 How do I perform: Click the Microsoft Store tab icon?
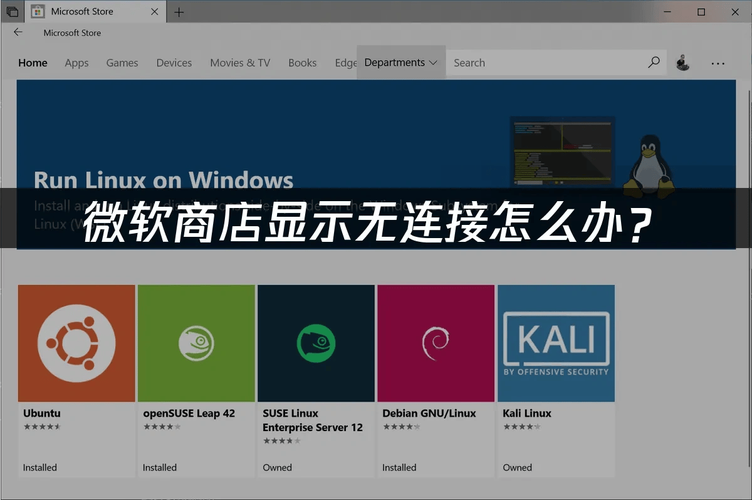coord(37,12)
